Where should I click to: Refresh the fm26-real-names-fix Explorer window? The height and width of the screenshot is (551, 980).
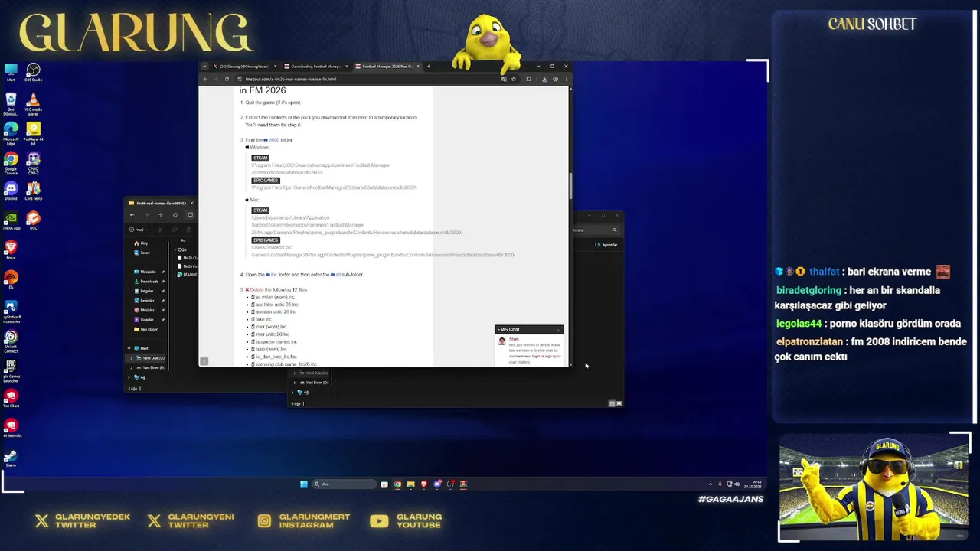pos(175,215)
